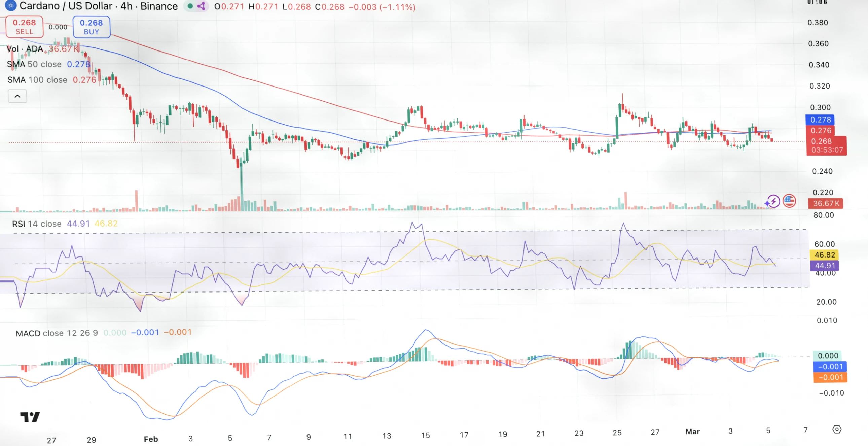Click the red 0.268 last price countdown label
The width and height of the screenshot is (868, 446).
point(826,146)
